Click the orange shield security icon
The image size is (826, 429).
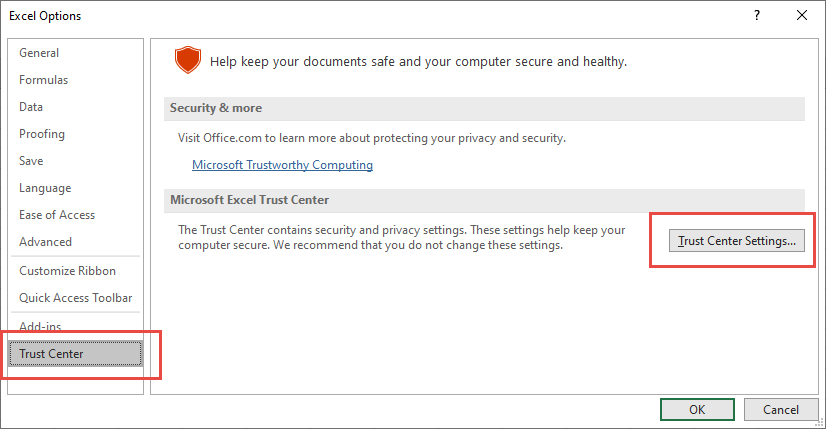coord(187,61)
